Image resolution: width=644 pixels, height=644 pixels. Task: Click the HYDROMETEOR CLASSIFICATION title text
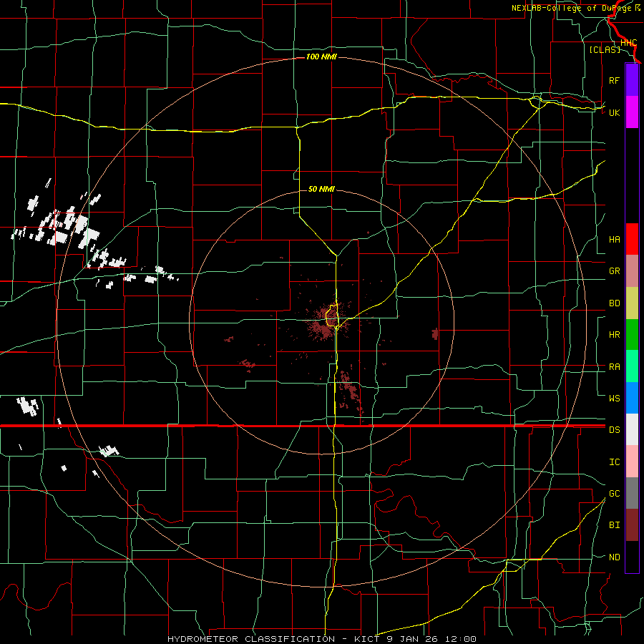click(x=251, y=639)
